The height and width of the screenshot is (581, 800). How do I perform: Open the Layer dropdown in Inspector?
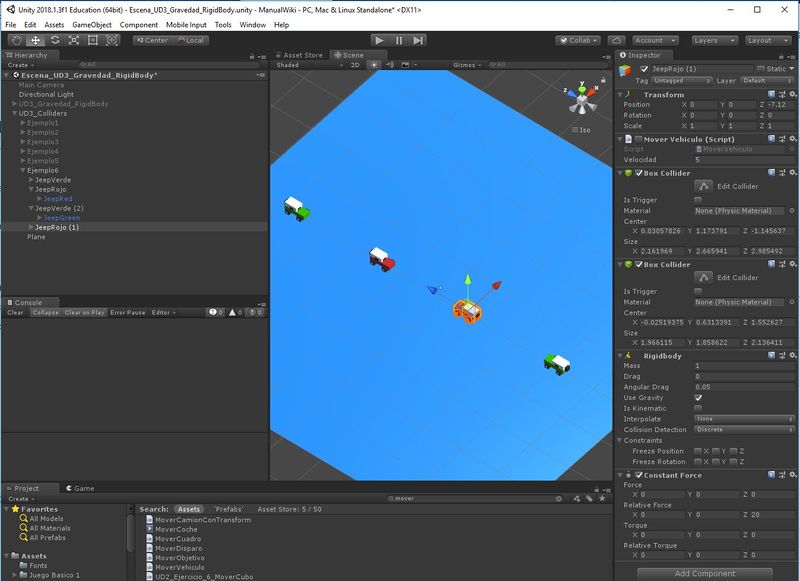767,81
